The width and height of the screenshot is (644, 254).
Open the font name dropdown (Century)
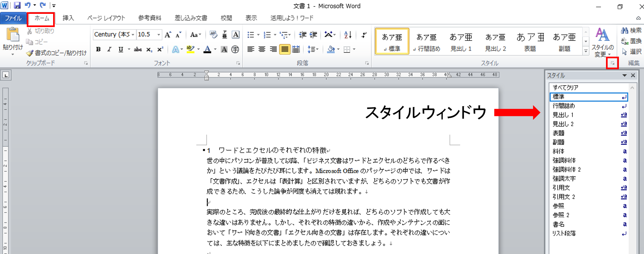tap(133, 34)
